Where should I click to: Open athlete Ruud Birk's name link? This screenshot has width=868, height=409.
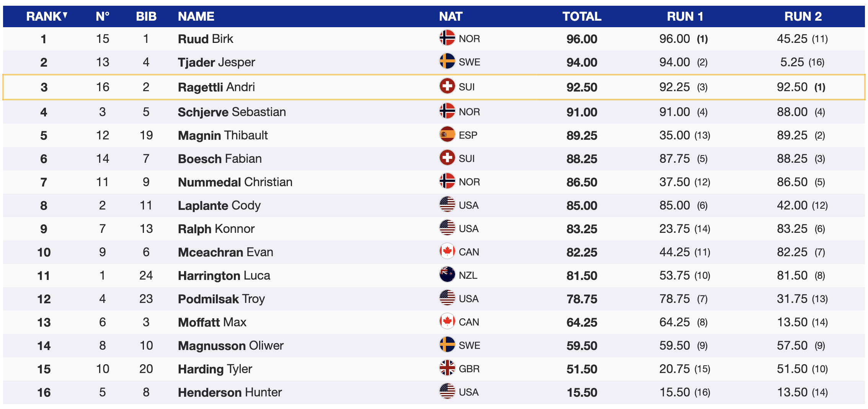[x=206, y=39]
